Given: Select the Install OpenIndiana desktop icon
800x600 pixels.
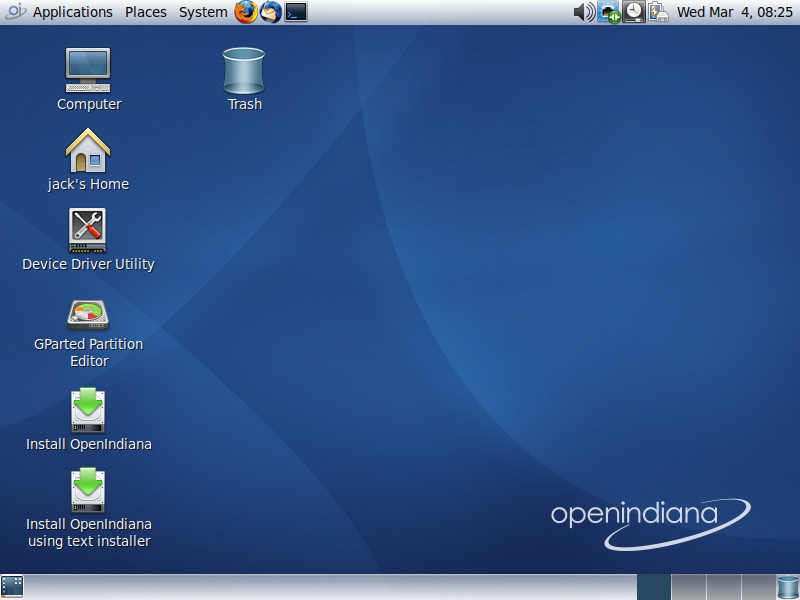Looking at the screenshot, I should coord(88,410).
